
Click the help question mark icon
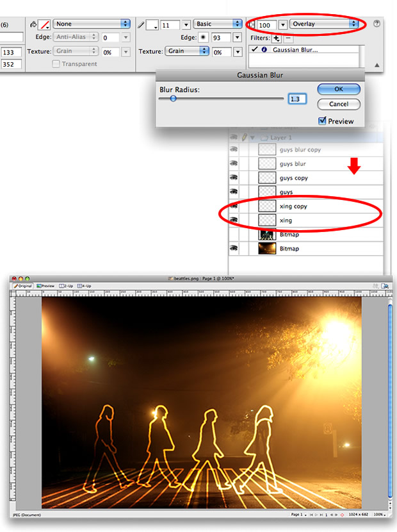click(377, 24)
